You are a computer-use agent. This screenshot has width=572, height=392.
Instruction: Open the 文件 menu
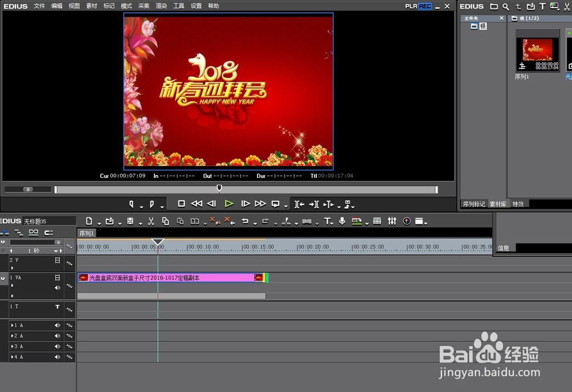[39, 6]
